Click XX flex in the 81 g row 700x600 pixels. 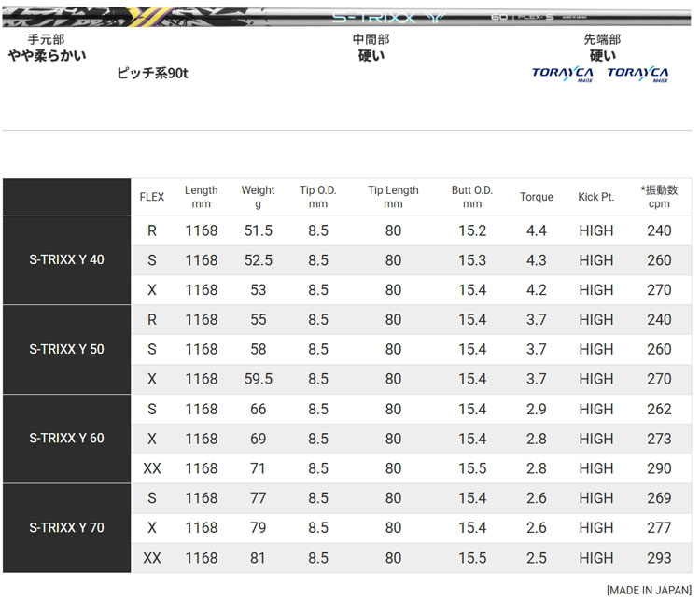tap(152, 558)
